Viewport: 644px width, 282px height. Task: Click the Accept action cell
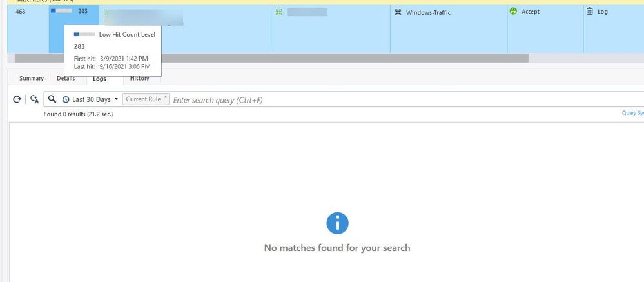coord(545,29)
